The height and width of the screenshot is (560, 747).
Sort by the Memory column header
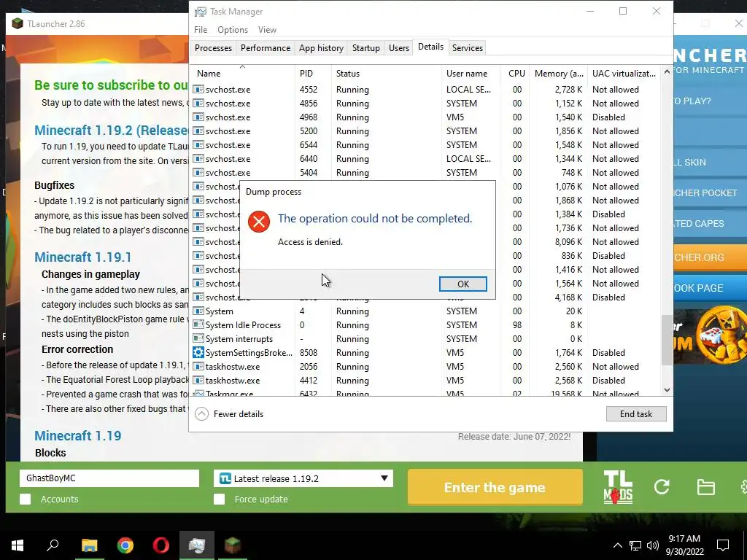[558, 74]
